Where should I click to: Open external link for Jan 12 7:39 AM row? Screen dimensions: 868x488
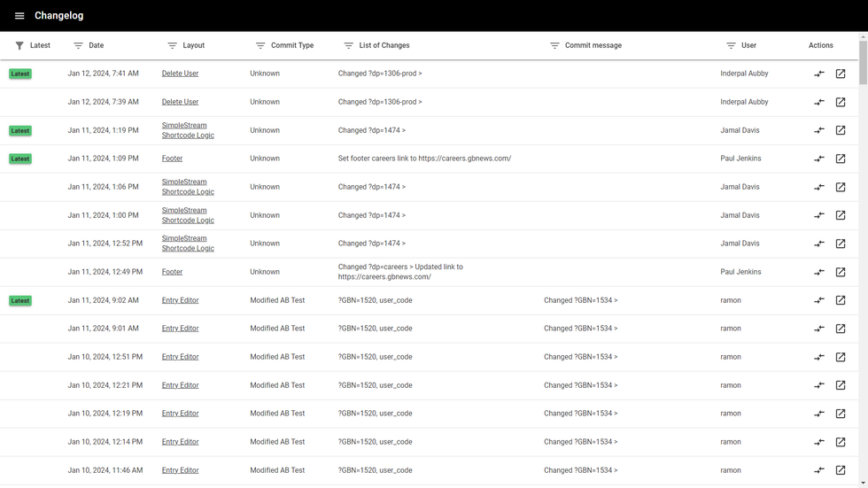841,103
